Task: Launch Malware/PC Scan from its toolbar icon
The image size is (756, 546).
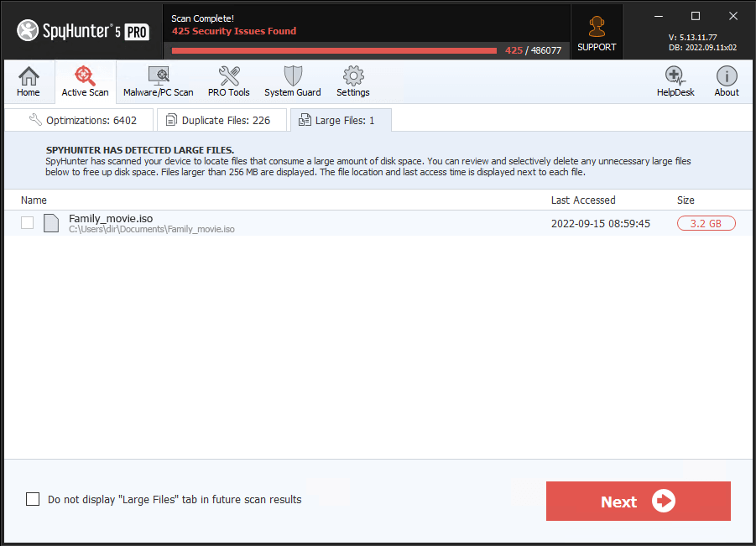Action: click(158, 75)
